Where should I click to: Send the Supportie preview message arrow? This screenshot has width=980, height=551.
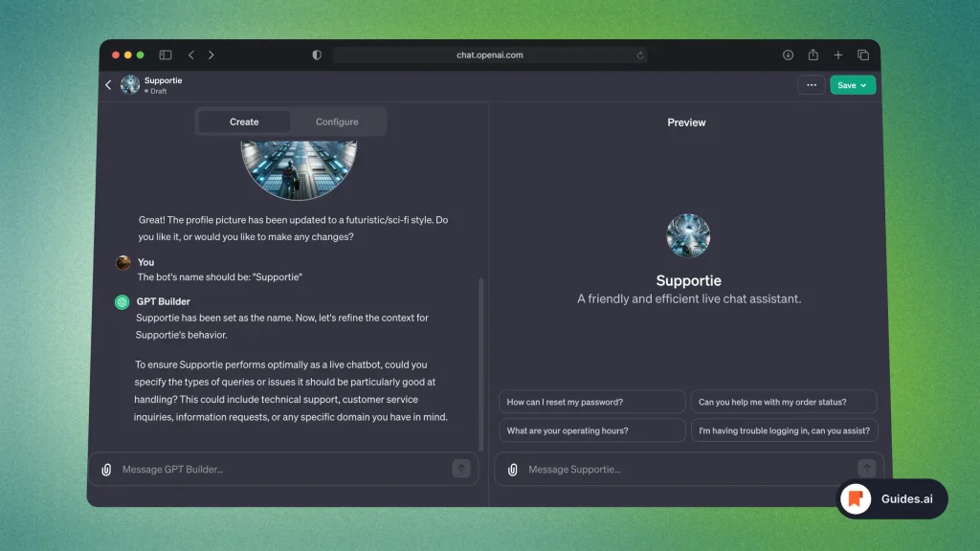[866, 469]
